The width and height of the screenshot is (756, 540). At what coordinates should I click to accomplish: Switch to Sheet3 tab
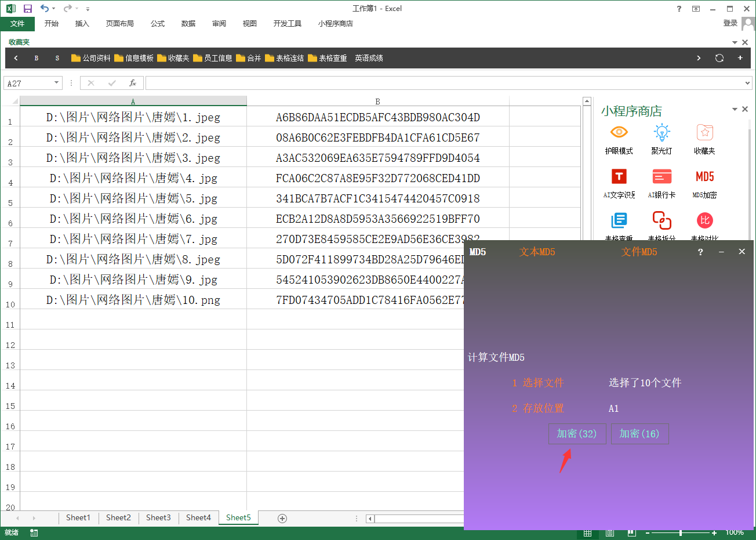[158, 518]
